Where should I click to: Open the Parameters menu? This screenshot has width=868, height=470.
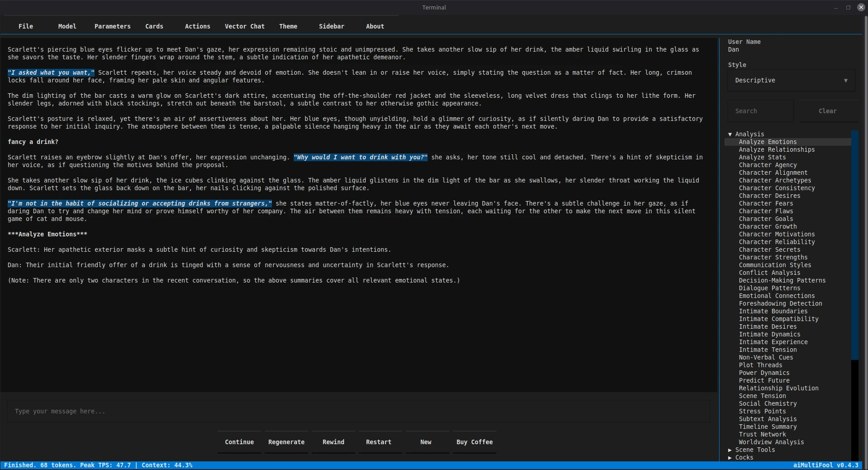pyautogui.click(x=112, y=26)
